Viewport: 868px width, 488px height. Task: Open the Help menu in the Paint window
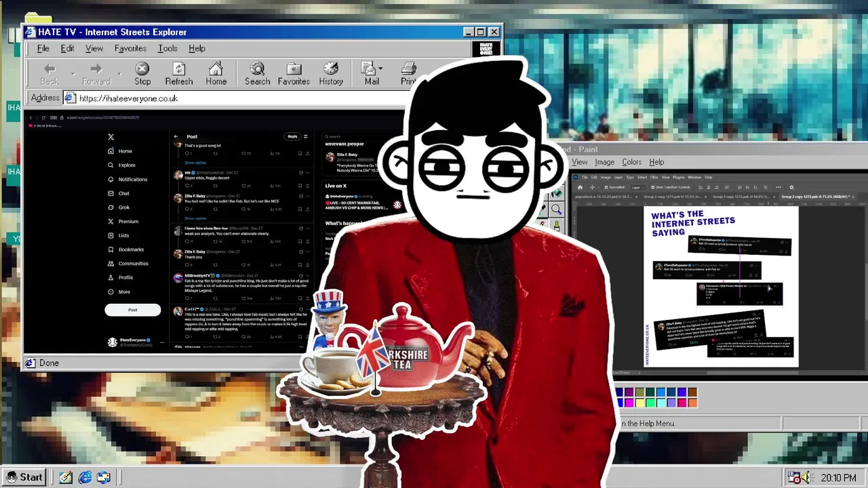[656, 162]
